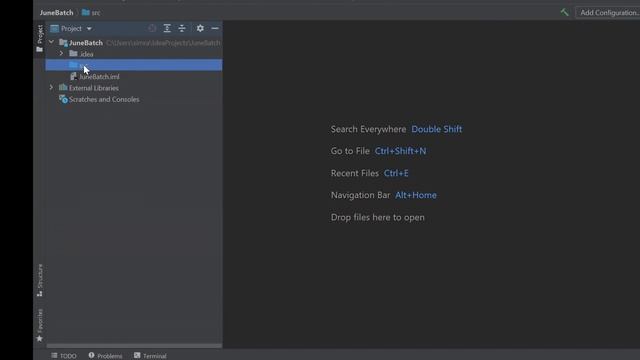Collapse the JuneBatch root node

point(51,42)
